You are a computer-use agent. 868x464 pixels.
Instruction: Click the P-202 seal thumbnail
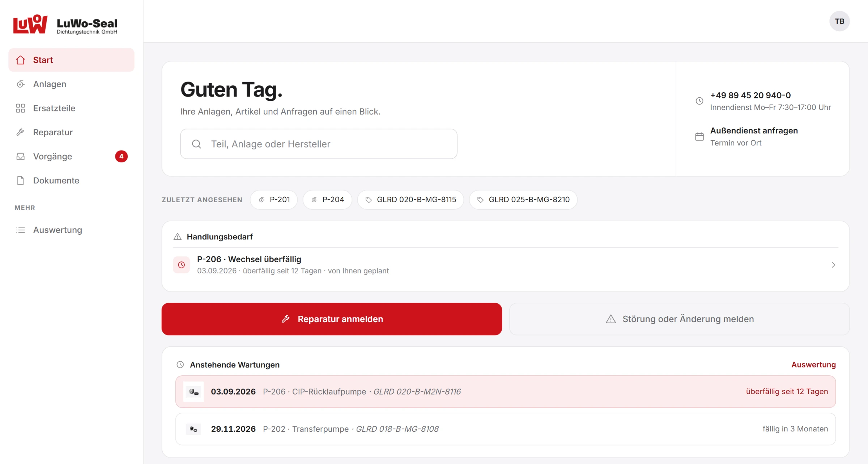click(193, 429)
